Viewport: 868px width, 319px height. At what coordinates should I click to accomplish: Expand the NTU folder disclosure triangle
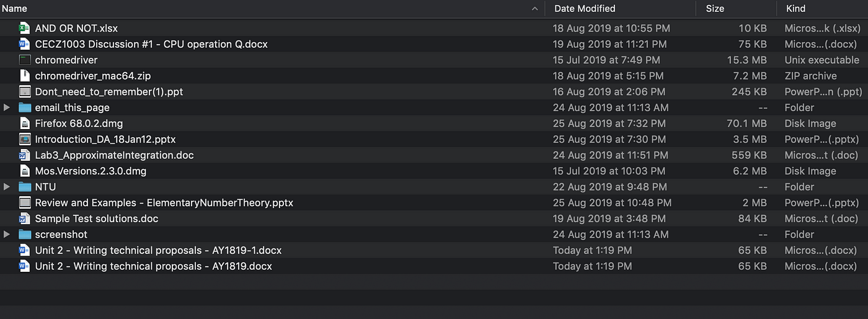[7, 187]
